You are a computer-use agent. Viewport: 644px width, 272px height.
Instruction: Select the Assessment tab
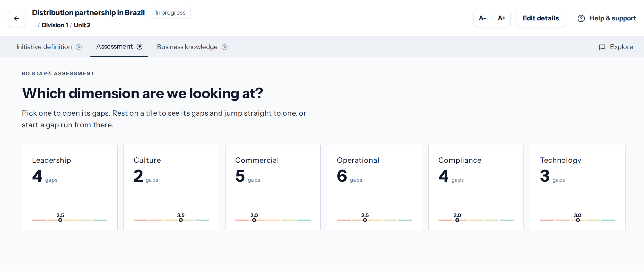(119, 47)
